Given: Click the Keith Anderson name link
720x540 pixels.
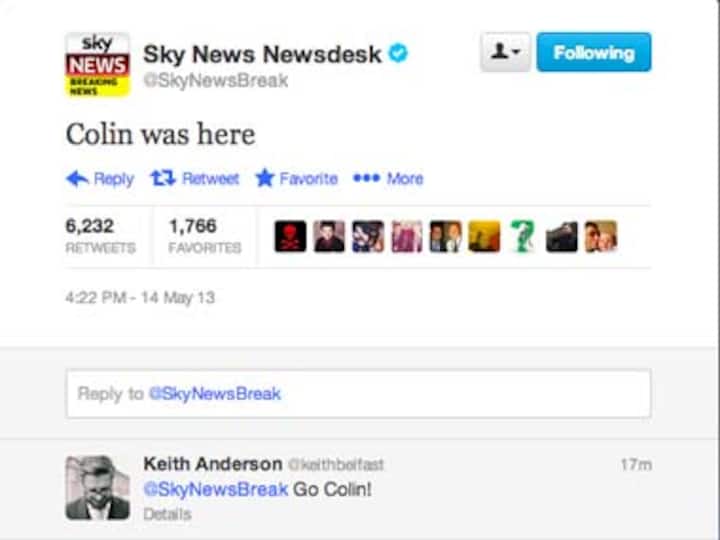Looking at the screenshot, I should (213, 464).
